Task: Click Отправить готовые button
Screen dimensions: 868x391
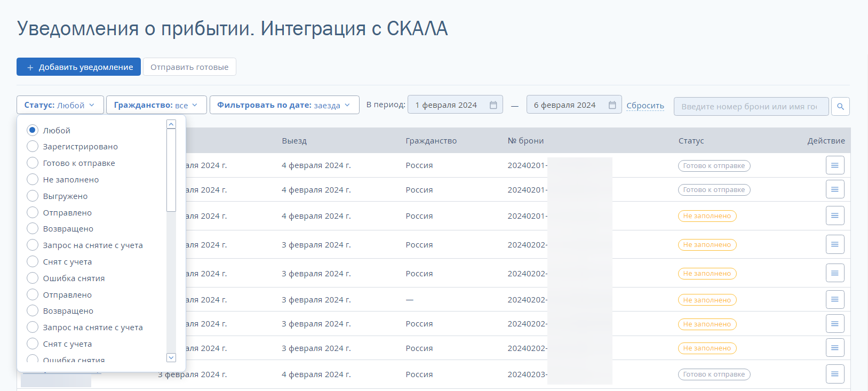Action: coord(189,67)
